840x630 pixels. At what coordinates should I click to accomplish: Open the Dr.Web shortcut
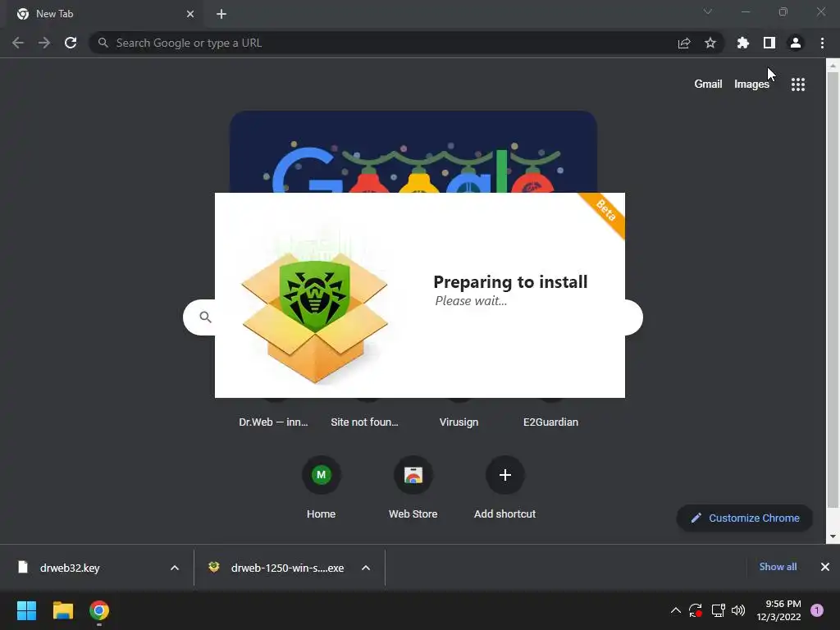point(274,422)
